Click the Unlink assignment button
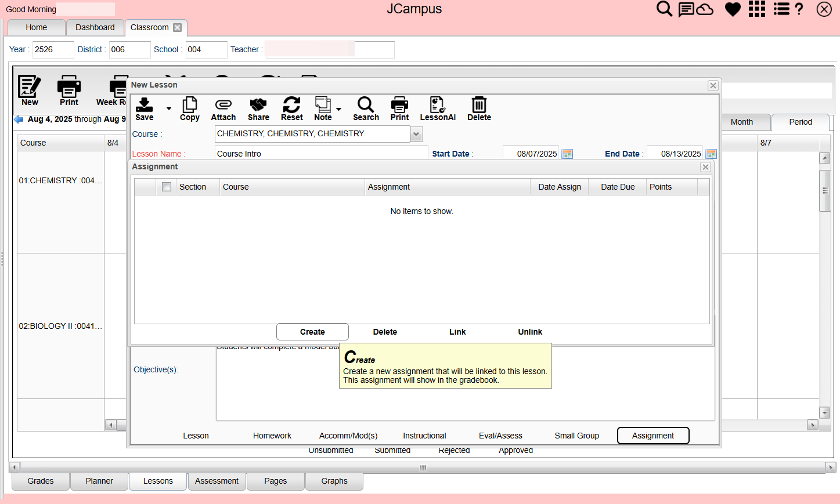The width and height of the screenshot is (840, 504). tap(530, 332)
